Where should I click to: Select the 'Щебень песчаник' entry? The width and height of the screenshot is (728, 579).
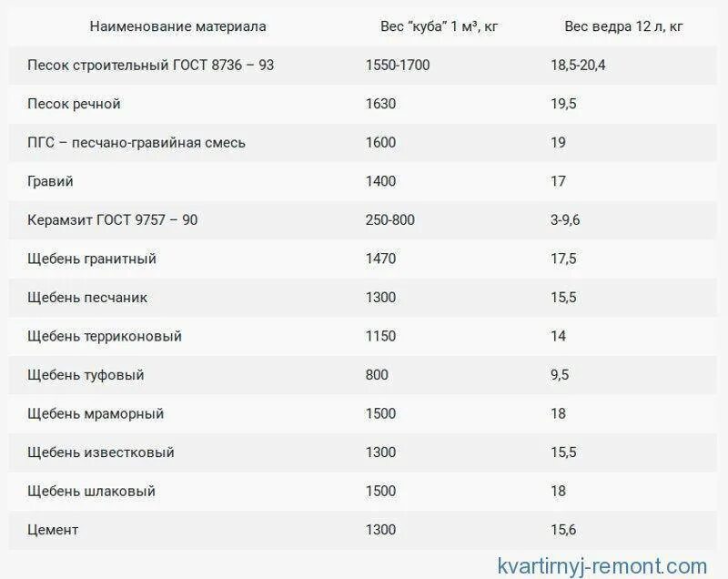(x=87, y=297)
